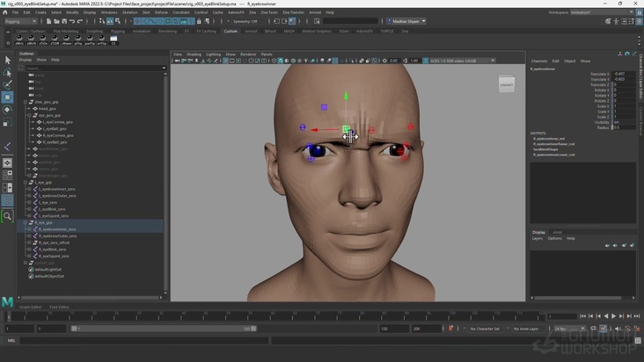The height and width of the screenshot is (362, 644).
Task: Click the lock selection icon in status line
Action: pos(199,21)
